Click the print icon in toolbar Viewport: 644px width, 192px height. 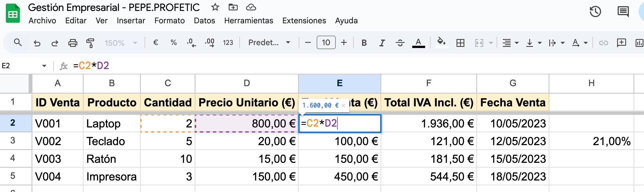click(73, 43)
